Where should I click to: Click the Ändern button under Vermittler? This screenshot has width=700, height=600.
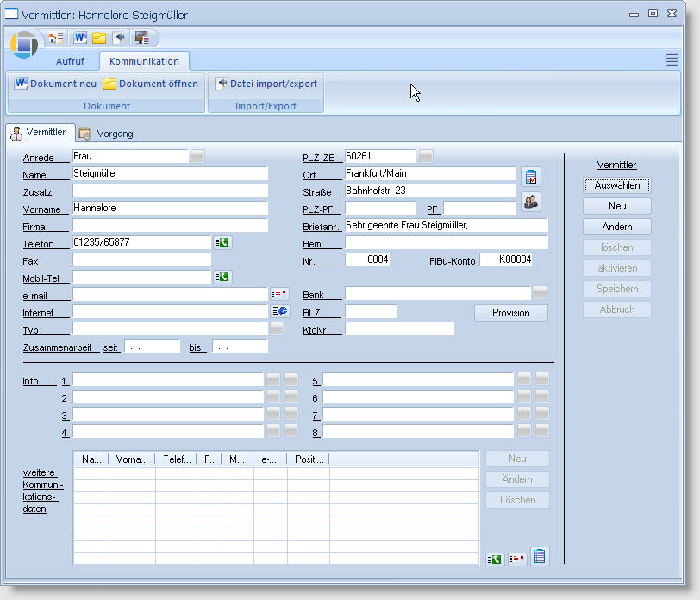616,227
